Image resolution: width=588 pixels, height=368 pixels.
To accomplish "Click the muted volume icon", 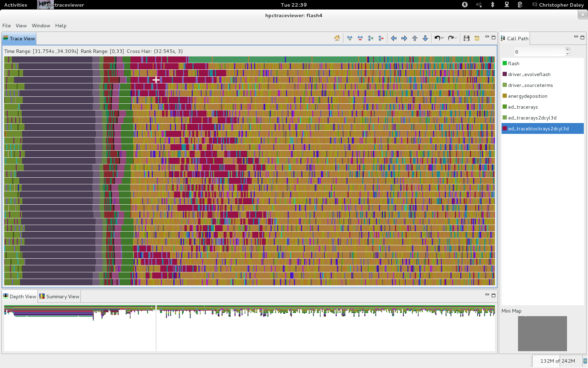I will [x=479, y=5].
